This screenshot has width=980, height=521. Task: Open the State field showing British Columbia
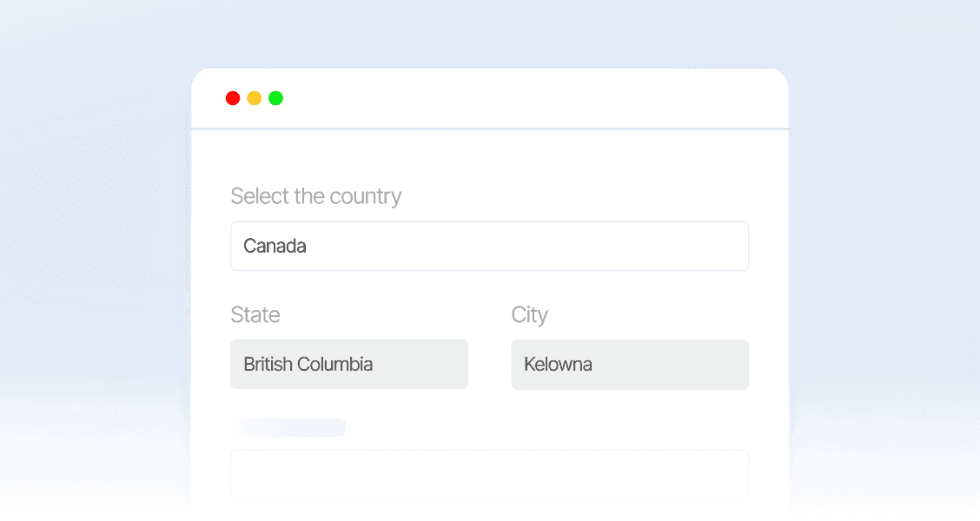(349, 364)
